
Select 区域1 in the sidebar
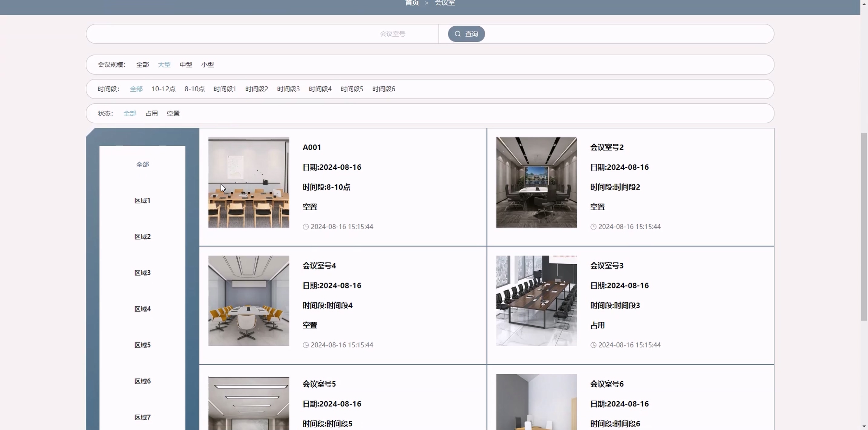[x=142, y=201]
